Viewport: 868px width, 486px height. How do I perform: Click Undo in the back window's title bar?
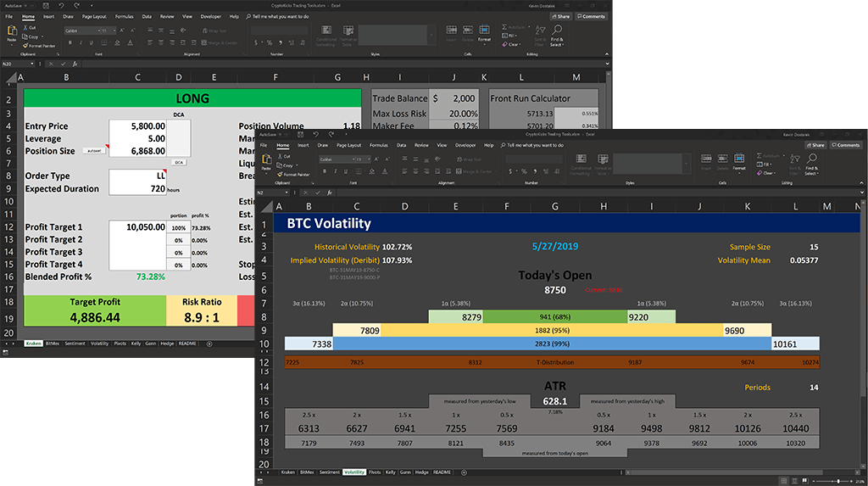(61, 6)
